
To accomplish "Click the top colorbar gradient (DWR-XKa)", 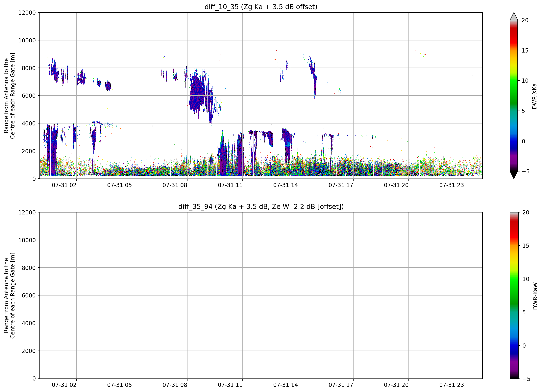I will pos(514,96).
